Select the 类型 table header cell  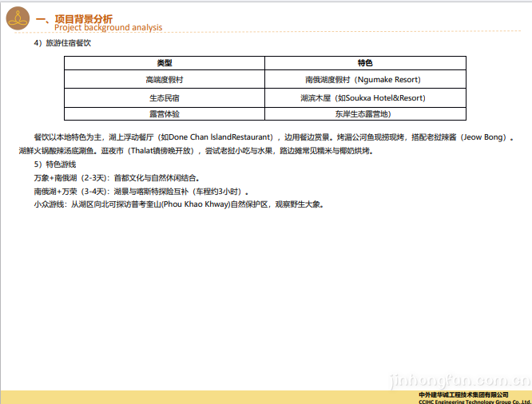pyautogui.click(x=164, y=63)
